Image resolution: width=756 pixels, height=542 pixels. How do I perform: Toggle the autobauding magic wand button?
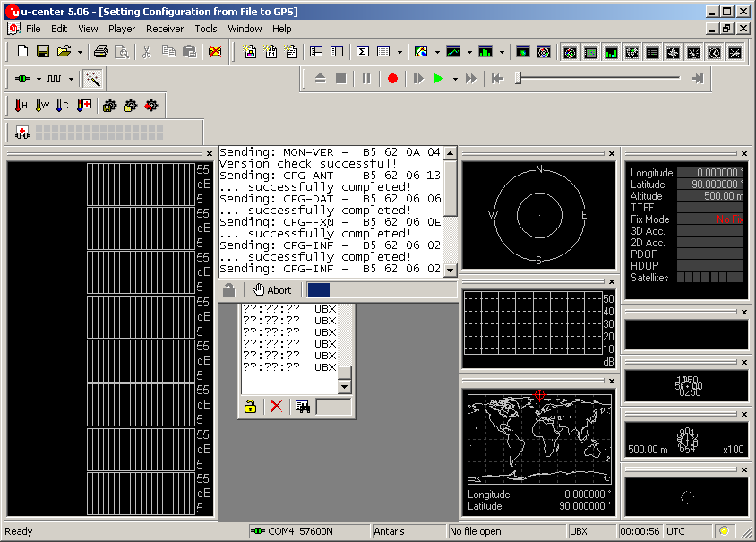point(91,79)
